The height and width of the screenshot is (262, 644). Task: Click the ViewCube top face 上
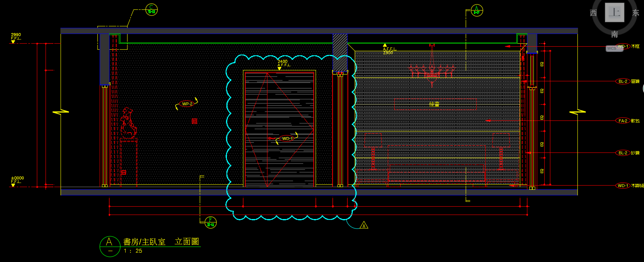pyautogui.click(x=615, y=12)
